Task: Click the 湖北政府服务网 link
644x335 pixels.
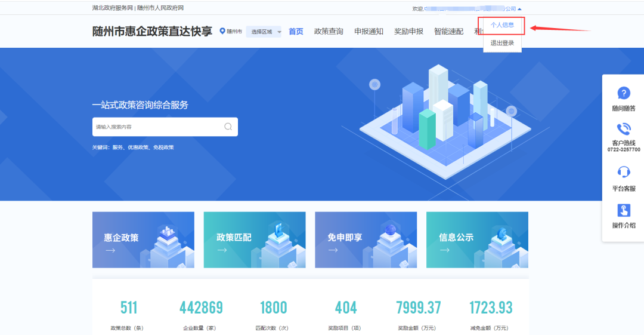Action: click(x=113, y=8)
